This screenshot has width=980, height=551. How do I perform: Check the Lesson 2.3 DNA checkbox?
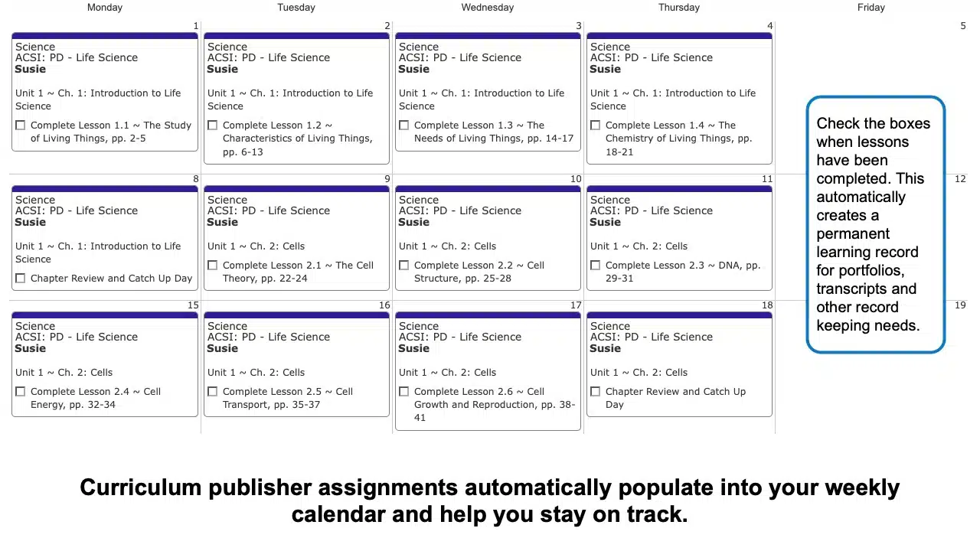point(596,266)
